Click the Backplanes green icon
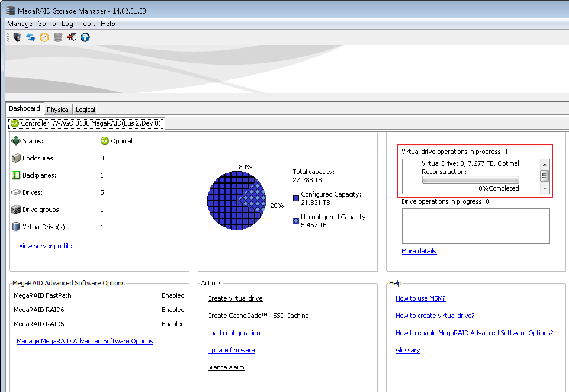The image size is (569, 392). (x=16, y=175)
